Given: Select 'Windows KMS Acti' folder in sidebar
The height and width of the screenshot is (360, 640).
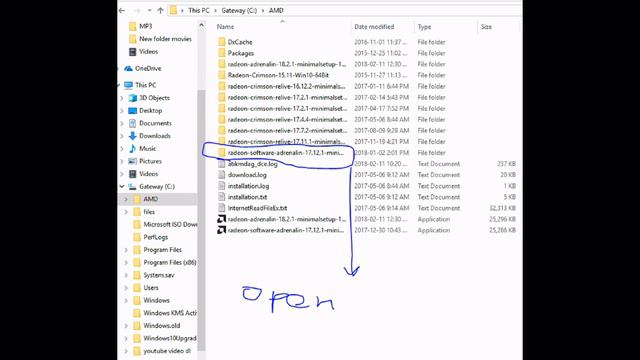Looking at the screenshot, I should click(169, 313).
